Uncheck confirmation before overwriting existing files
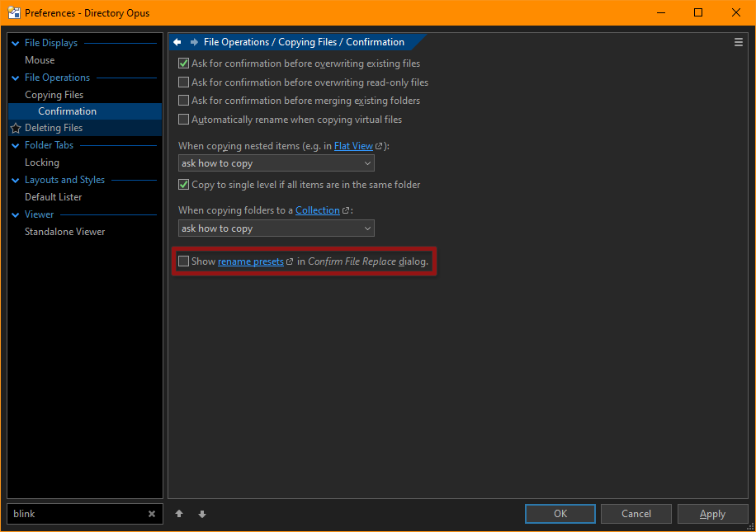Screen dimensions: 756x532 184,64
